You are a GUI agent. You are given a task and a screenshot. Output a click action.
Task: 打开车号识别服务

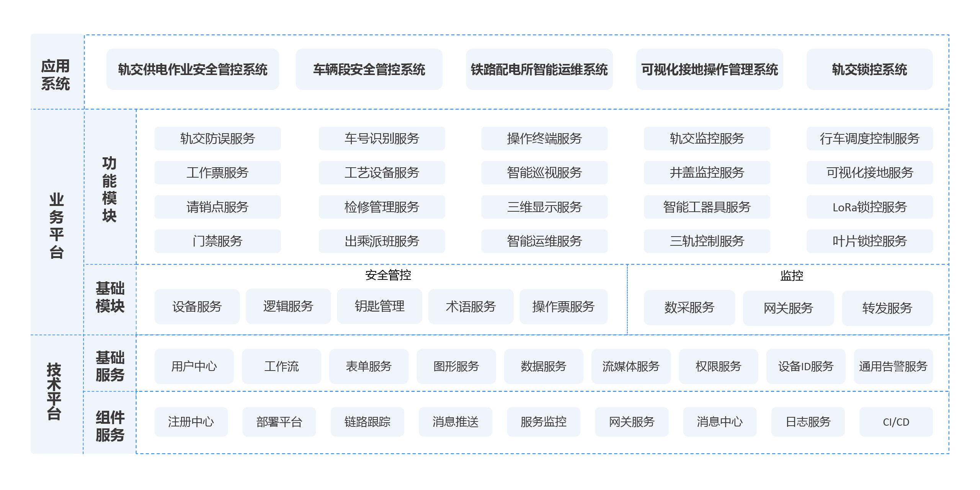[382, 139]
